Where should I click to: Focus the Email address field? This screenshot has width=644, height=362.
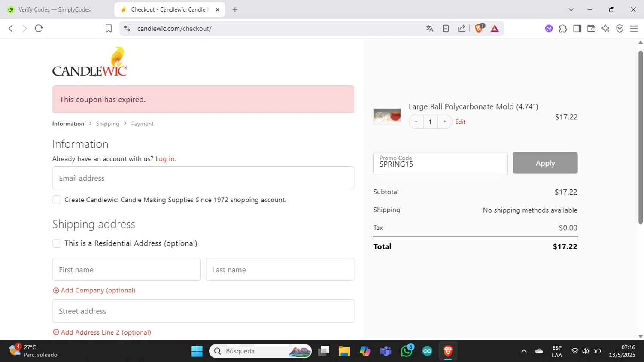[x=203, y=178]
